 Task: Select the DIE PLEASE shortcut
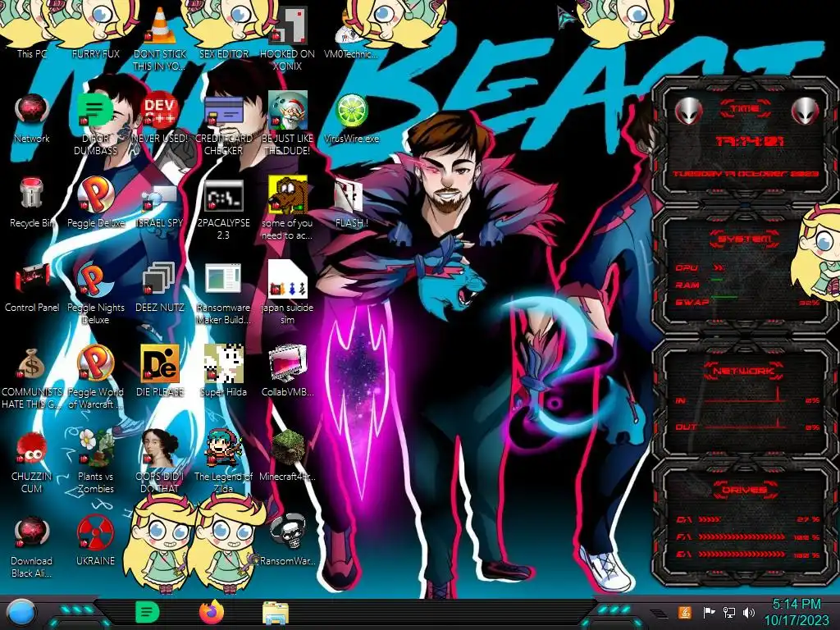(160, 371)
